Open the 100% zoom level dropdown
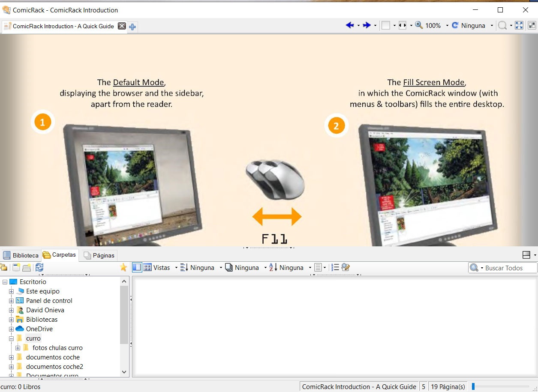The height and width of the screenshot is (392, 538). tap(447, 26)
